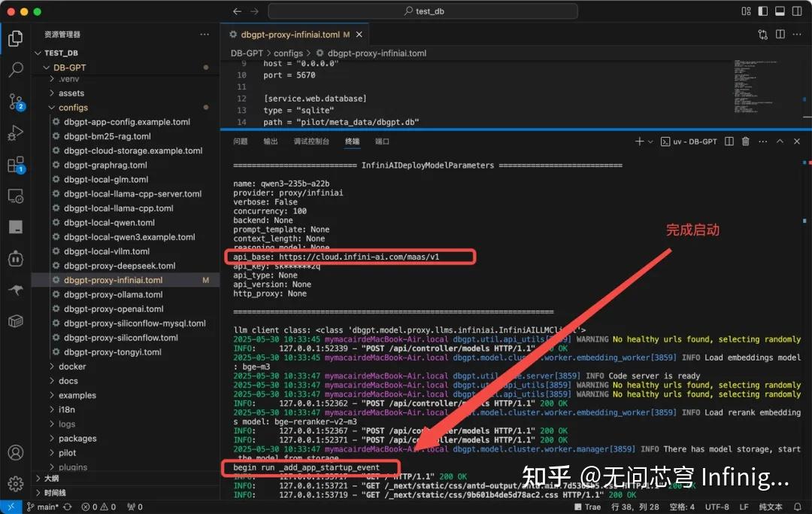812x514 pixels.
Task: Open the Accounts icon in the activity bar
Action: point(15,452)
